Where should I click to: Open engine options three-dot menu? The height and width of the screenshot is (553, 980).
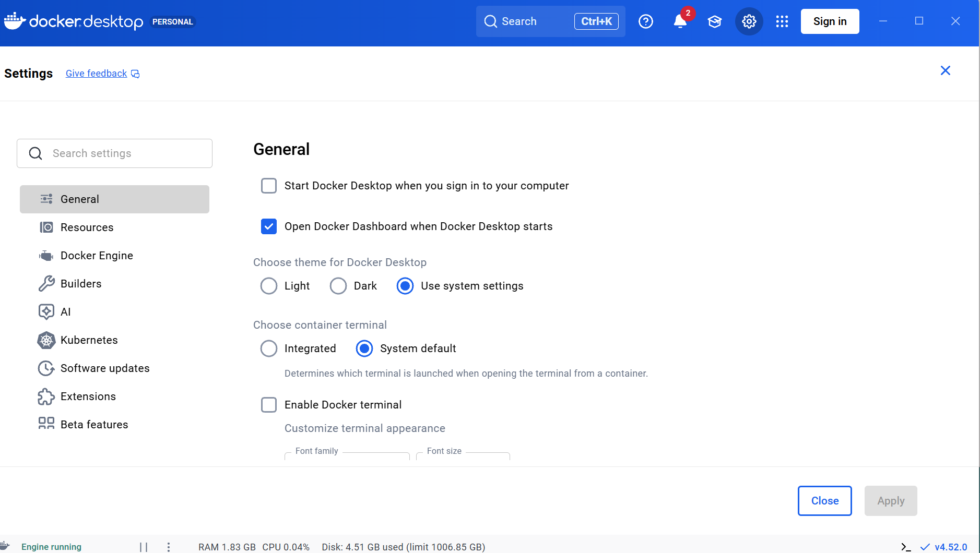click(168, 547)
